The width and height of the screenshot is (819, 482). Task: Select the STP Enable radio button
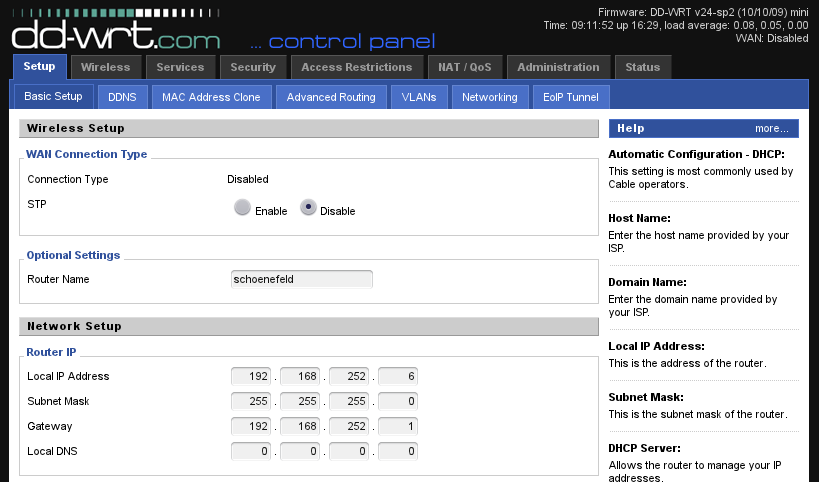(242, 209)
